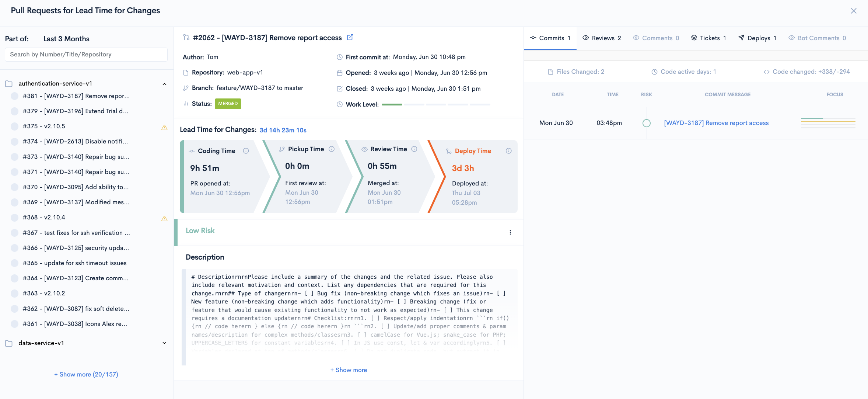The height and width of the screenshot is (399, 868).
Task: Open PR #2062 in external link icon
Action: (350, 37)
